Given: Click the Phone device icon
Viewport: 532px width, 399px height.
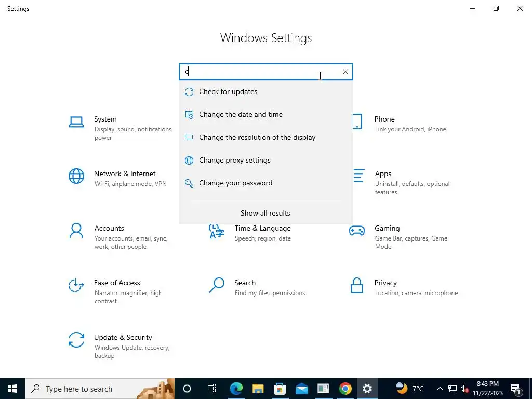Looking at the screenshot, I should click(357, 122).
